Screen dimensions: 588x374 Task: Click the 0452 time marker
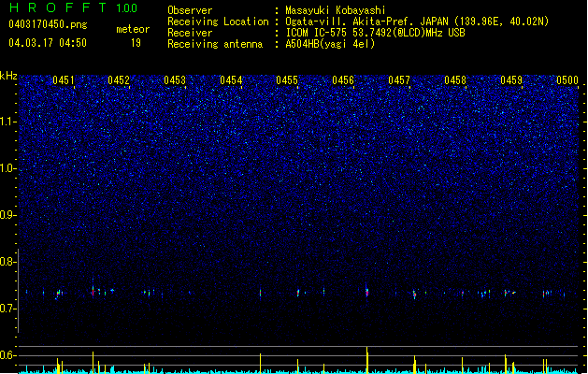[119, 80]
